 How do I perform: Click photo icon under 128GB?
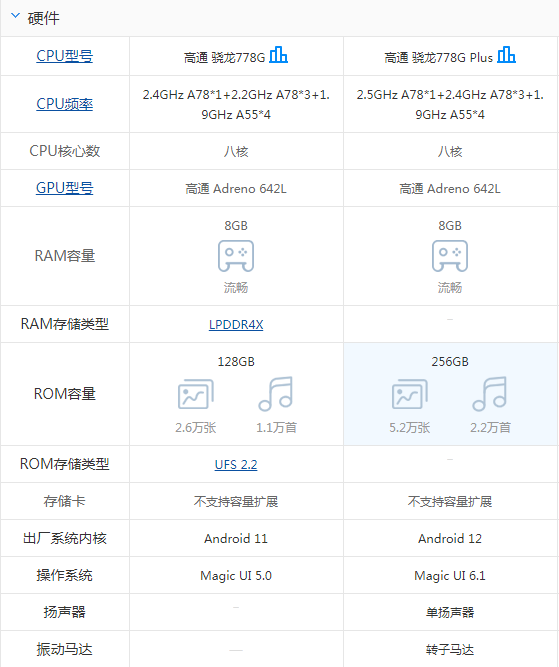(x=196, y=394)
